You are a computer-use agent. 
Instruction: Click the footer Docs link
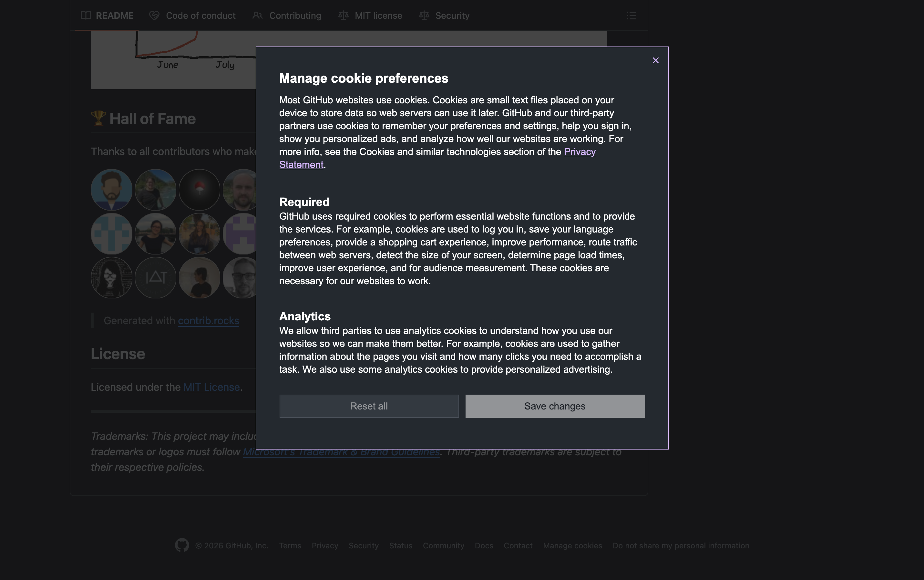484,545
